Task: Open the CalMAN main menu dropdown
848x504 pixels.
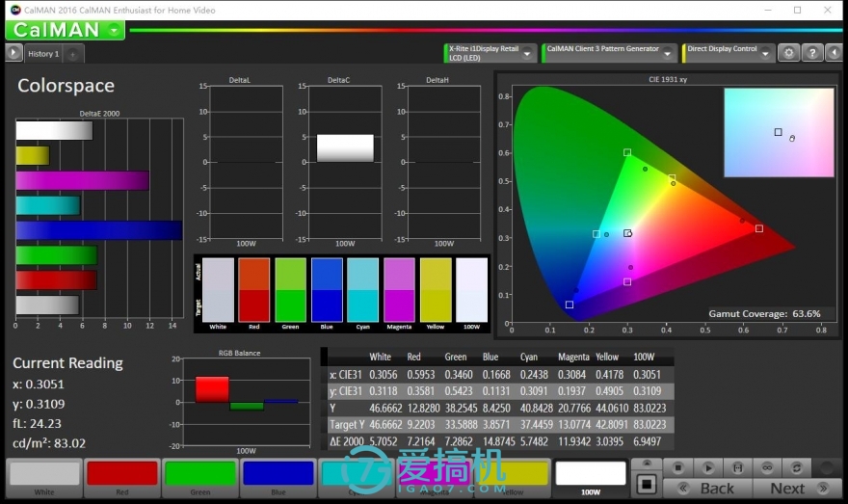Action: coord(115,30)
